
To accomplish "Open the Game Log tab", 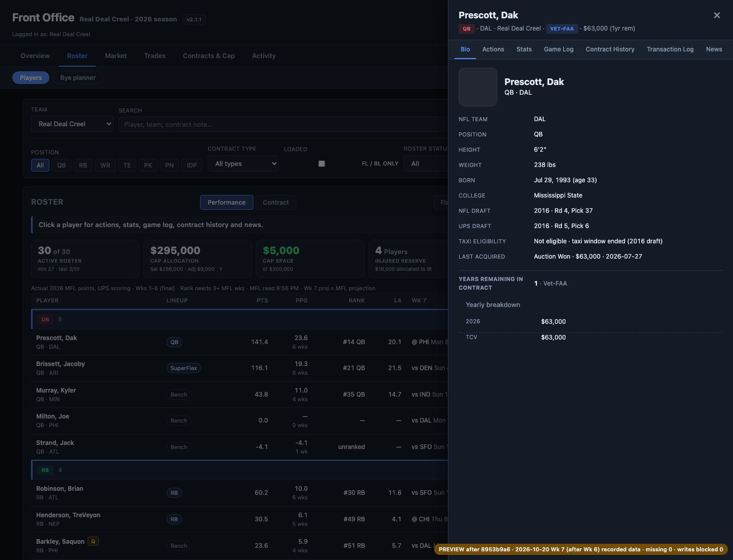I will (x=558, y=49).
